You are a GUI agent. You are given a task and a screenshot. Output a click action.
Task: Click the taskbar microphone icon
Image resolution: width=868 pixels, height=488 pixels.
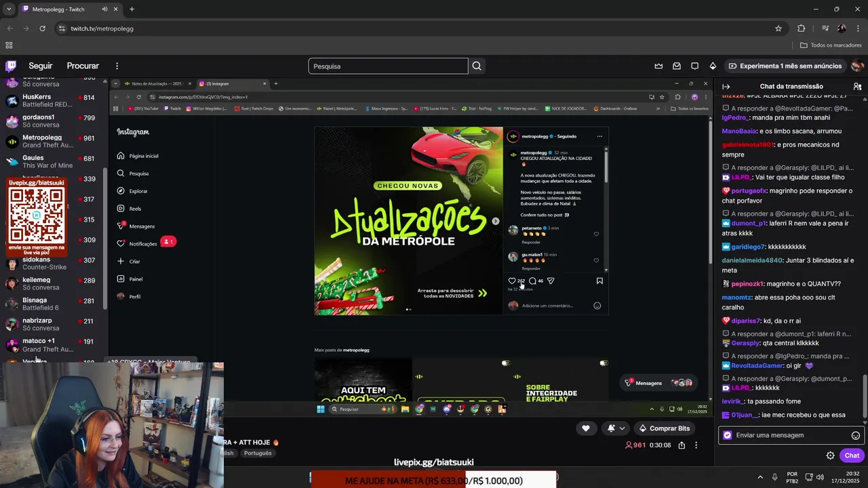tap(775, 477)
